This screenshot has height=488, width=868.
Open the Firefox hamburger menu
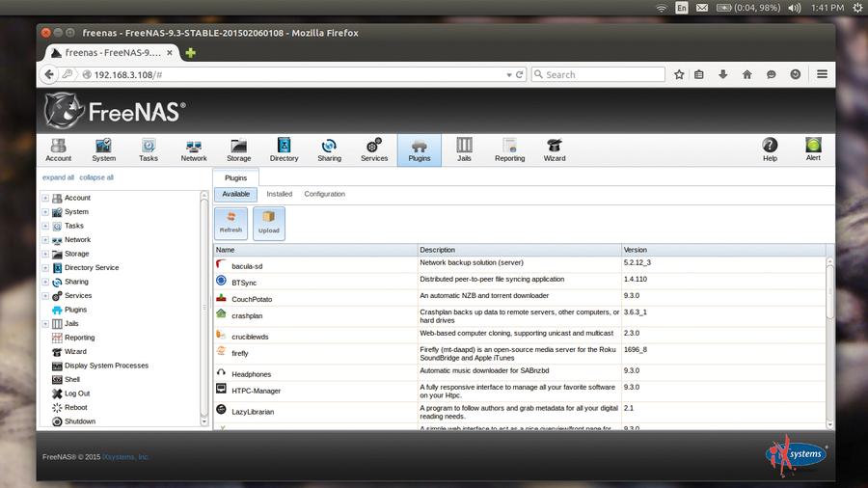tap(822, 74)
